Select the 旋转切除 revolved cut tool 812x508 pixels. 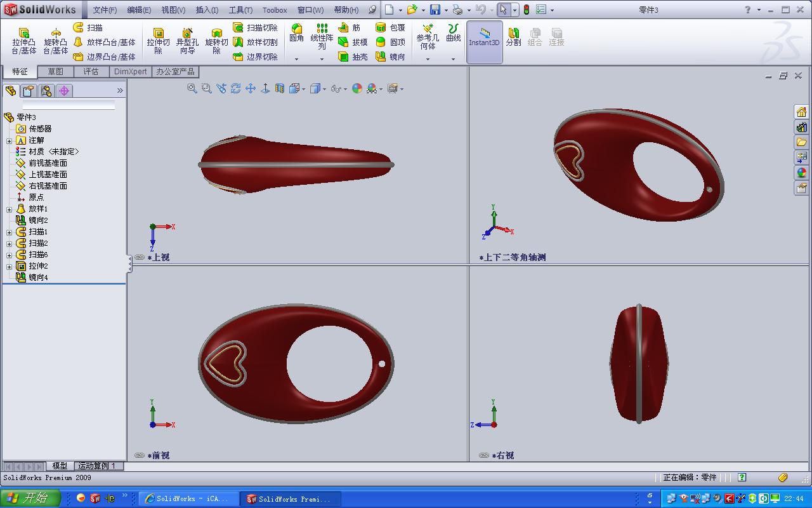pyautogui.click(x=216, y=41)
